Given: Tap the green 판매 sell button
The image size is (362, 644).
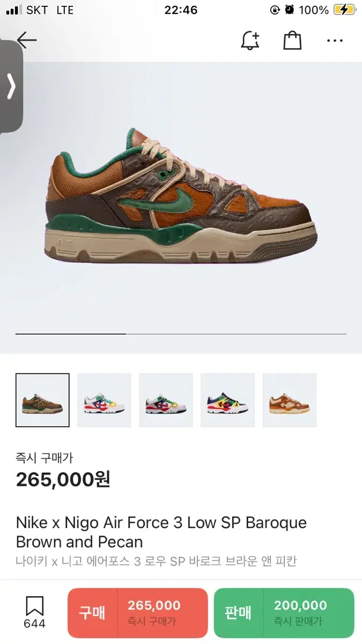Looking at the screenshot, I should pyautogui.click(x=284, y=612).
